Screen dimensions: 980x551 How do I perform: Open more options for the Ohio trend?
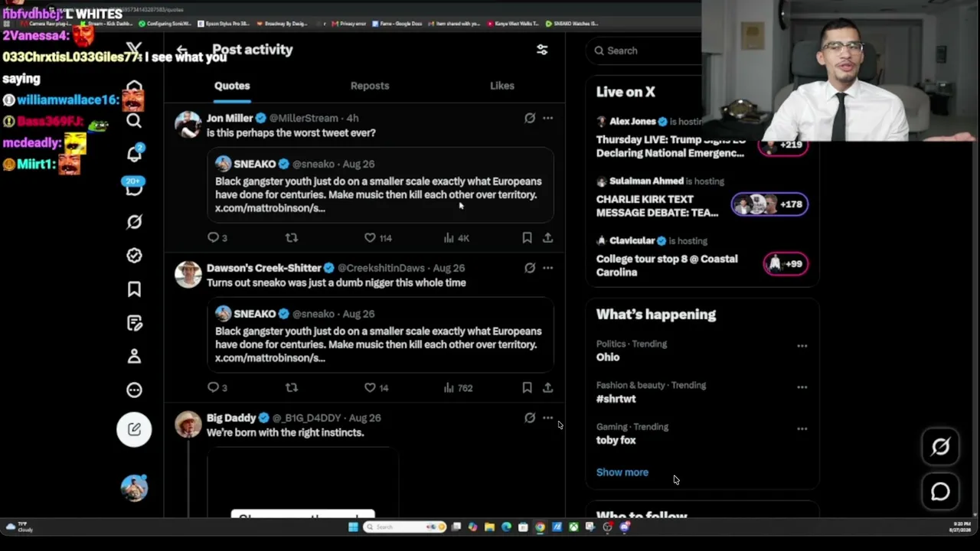(x=802, y=346)
